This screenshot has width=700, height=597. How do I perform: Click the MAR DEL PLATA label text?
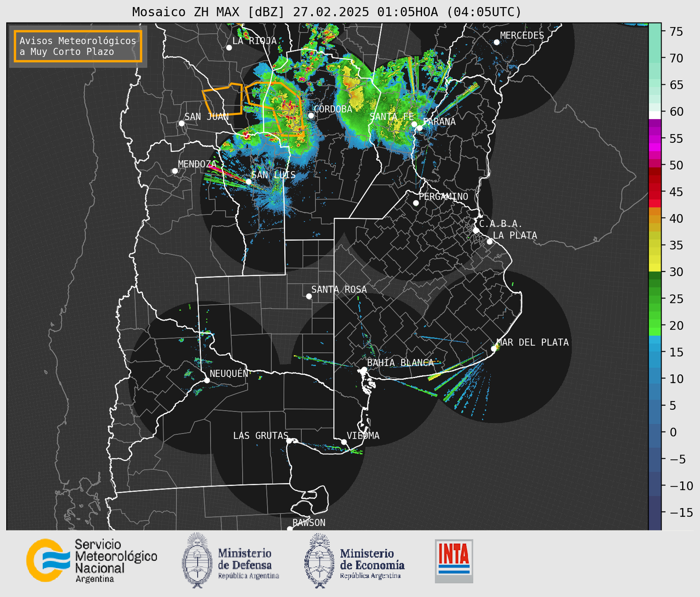(532, 343)
